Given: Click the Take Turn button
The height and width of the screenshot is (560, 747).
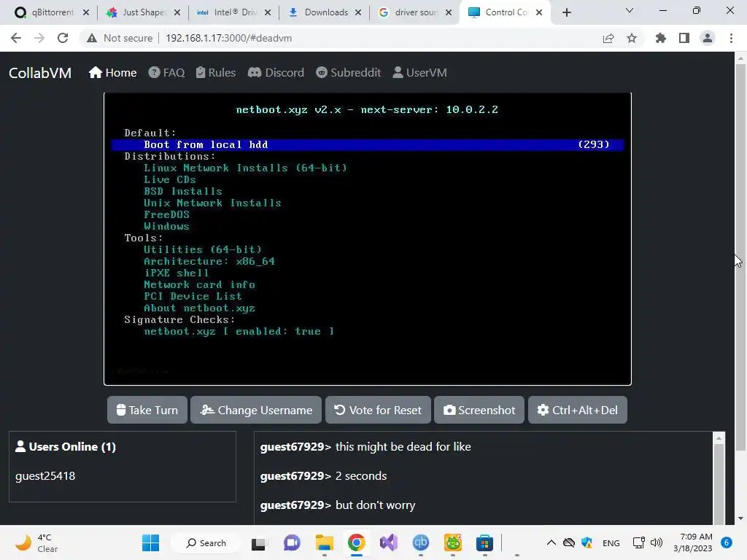Looking at the screenshot, I should (147, 410).
